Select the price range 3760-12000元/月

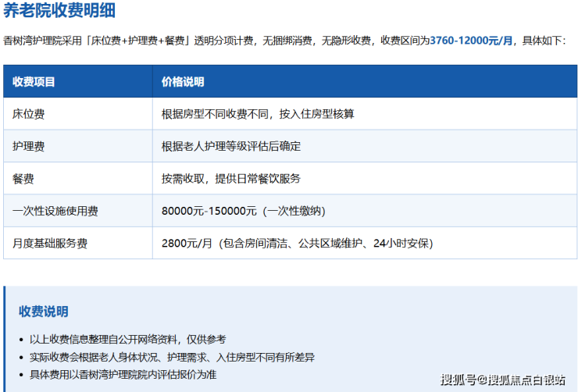pyautogui.click(x=471, y=40)
